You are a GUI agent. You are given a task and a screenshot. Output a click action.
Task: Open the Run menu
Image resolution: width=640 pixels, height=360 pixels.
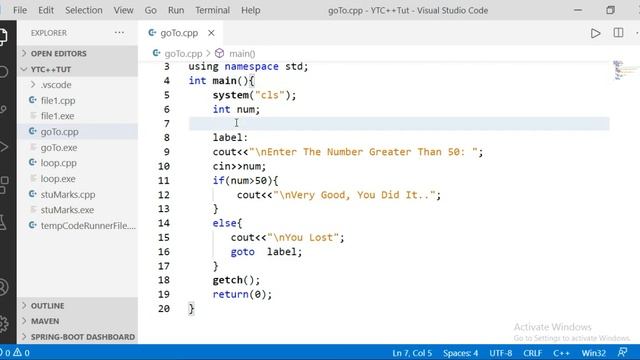(176, 10)
